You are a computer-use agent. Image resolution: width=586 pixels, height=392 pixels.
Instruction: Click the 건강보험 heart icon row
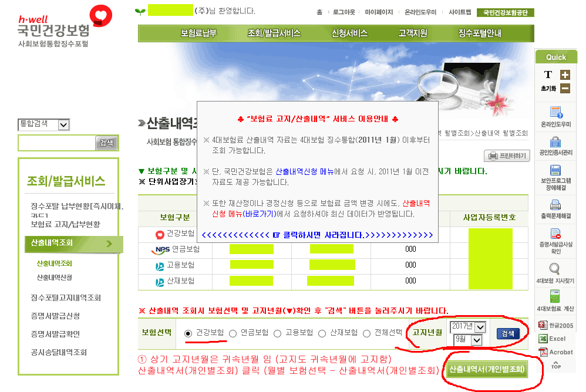pos(160,235)
